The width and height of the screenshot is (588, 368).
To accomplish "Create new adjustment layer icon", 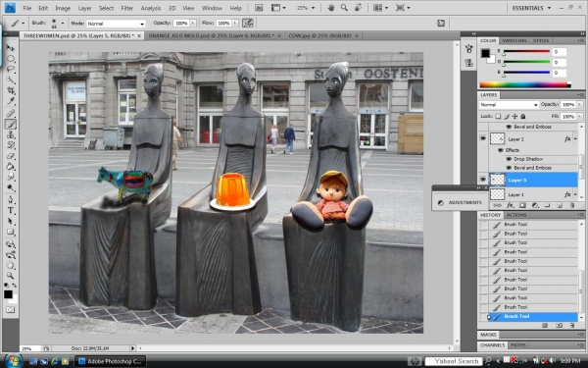I will click(535, 205).
